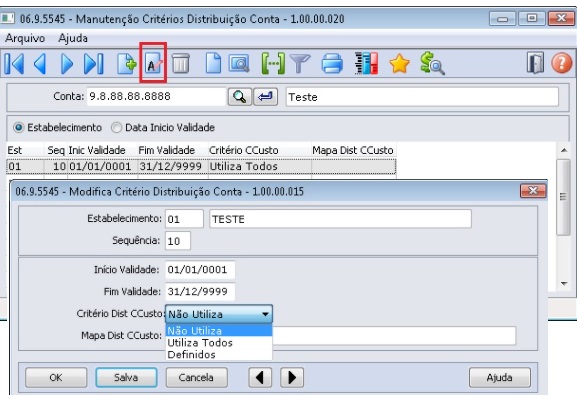Select the Estabelecimento radio button
Image resolution: width=577 pixels, height=396 pixels.
tap(18, 128)
